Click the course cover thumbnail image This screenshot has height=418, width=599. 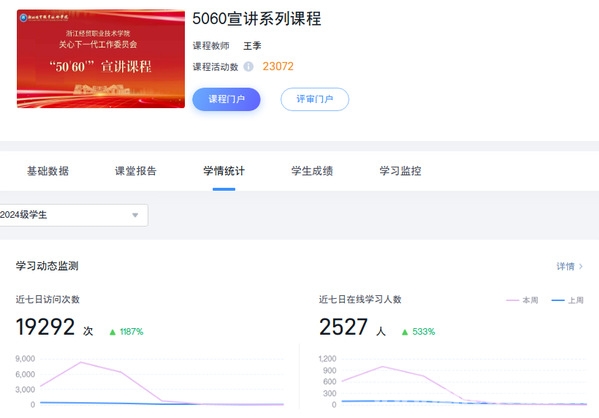(101, 59)
